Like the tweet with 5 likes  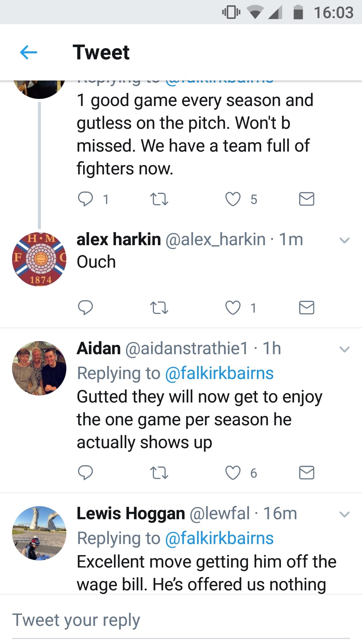tap(233, 199)
